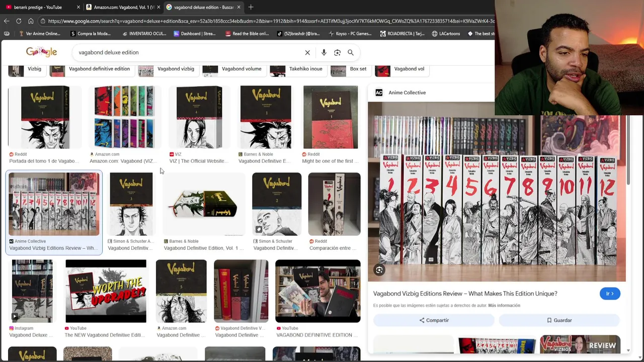Open Vagabond Definitive V. bookshelf image
Image resolution: width=644 pixels, height=362 pixels.
[241, 291]
